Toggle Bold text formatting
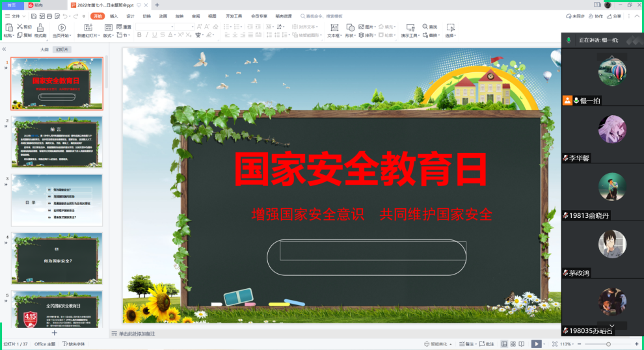Viewport: 644px width, 350px height. coord(139,35)
